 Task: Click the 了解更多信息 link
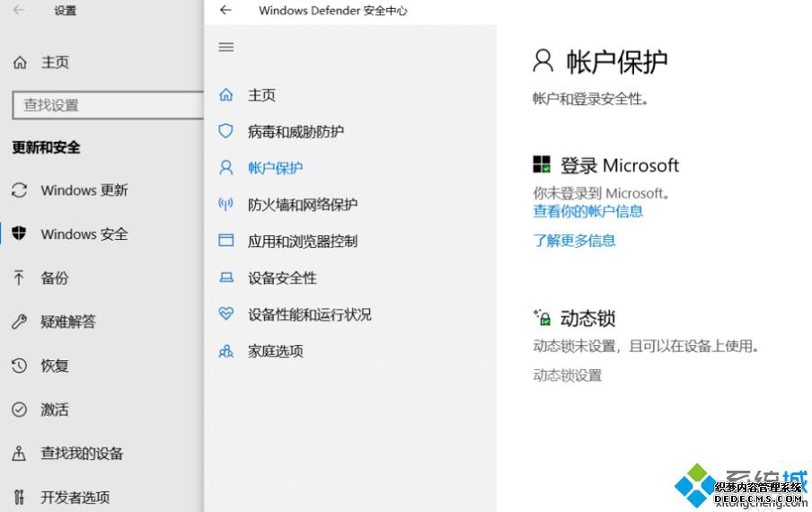point(574,240)
